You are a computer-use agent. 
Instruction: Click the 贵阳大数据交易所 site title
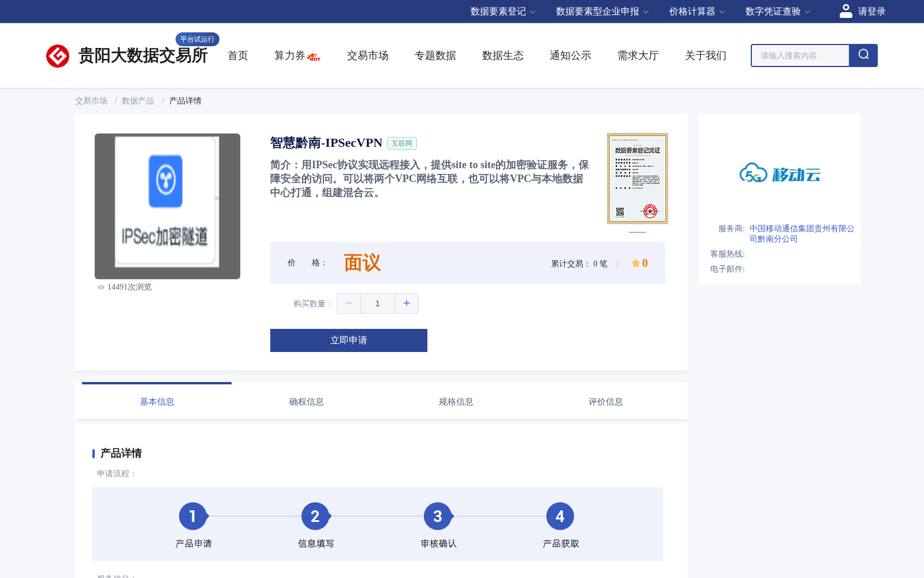point(143,55)
